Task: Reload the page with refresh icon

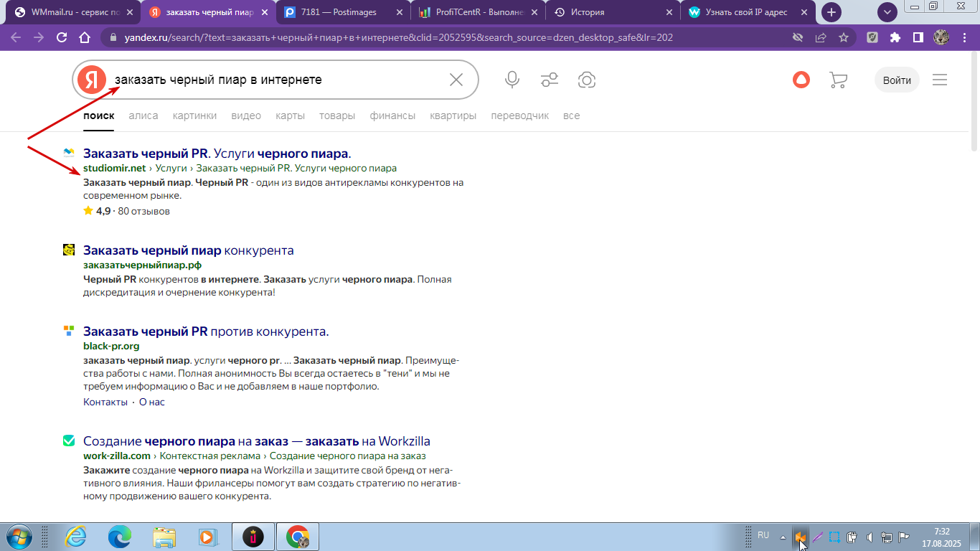Action: click(x=62, y=38)
